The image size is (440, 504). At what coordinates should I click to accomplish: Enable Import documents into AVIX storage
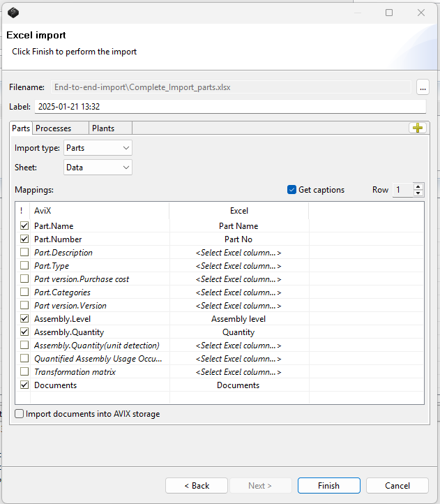(x=19, y=414)
